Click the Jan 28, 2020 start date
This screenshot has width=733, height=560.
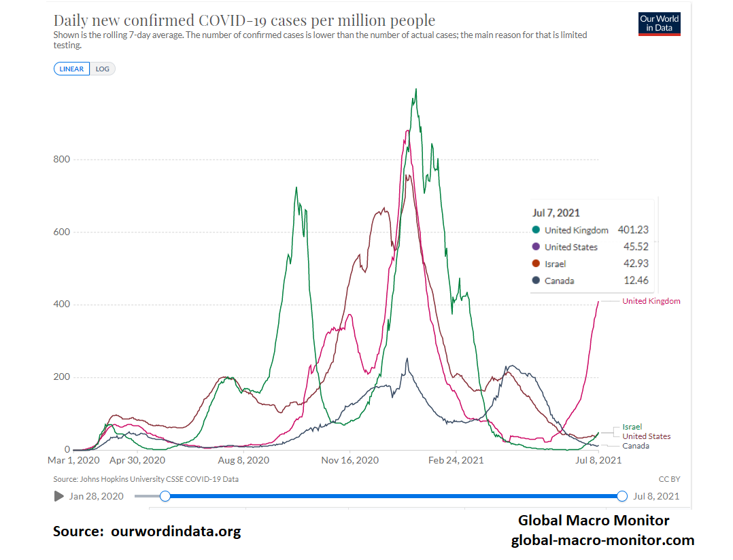(96, 496)
